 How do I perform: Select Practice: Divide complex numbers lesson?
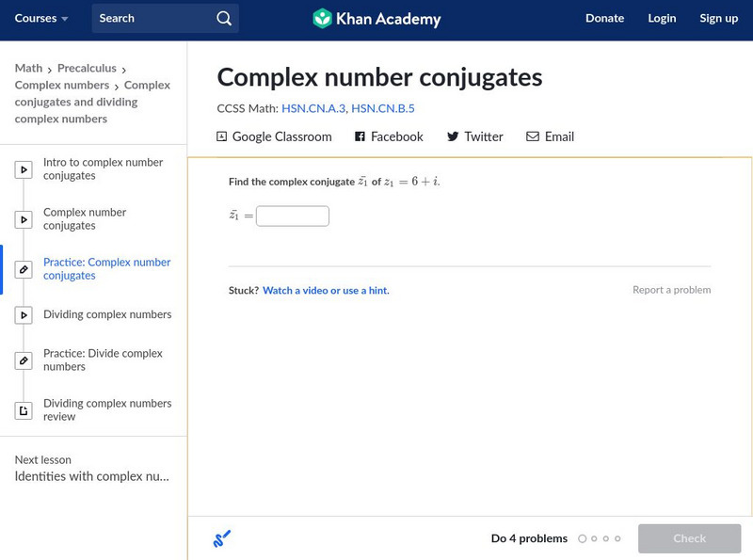[103, 360]
